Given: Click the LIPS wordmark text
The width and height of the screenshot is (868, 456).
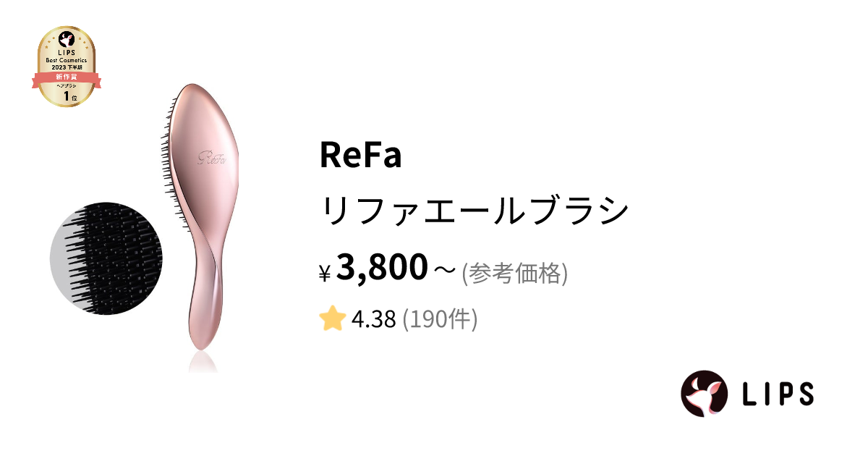Looking at the screenshot, I should 778,394.
